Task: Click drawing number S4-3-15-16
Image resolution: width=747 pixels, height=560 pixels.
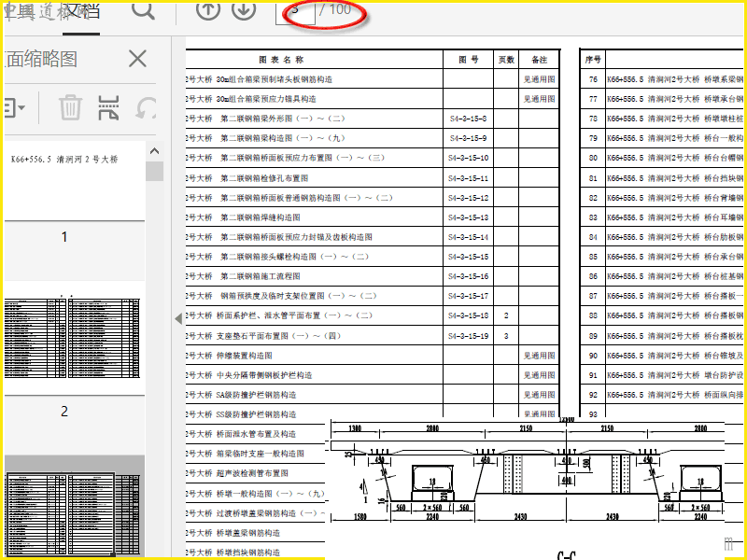Action: point(469,276)
